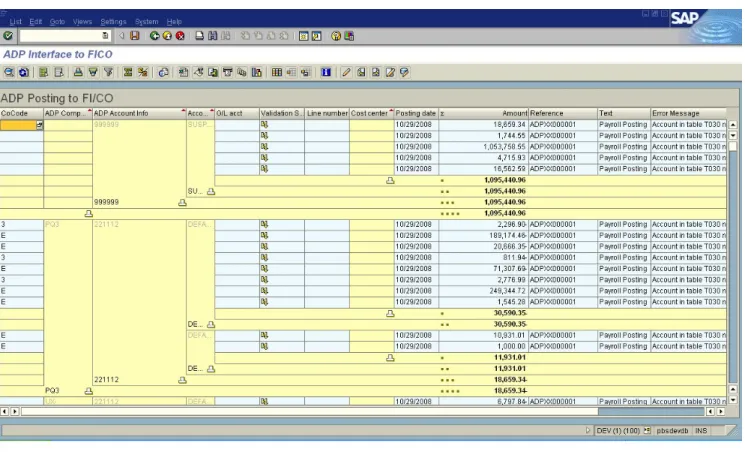Sort ascending using toolbar icon
The height and width of the screenshot is (452, 745).
click(x=78, y=72)
